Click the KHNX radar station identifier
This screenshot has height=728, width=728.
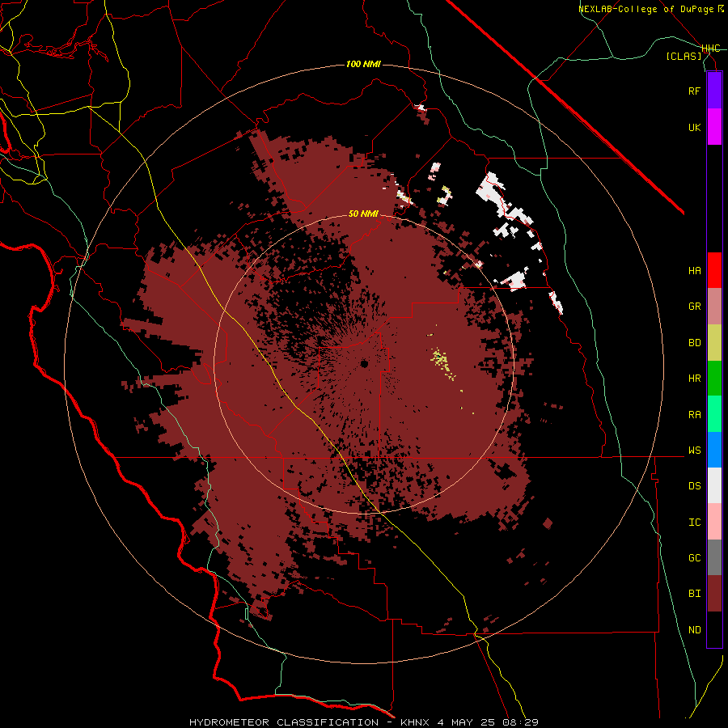click(x=415, y=722)
